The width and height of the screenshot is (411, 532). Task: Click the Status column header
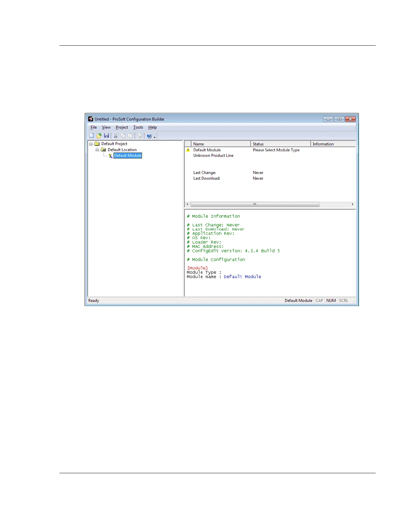click(280, 144)
